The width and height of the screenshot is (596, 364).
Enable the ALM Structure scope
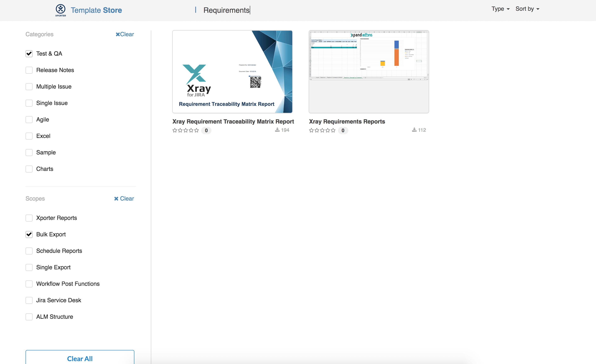(29, 317)
